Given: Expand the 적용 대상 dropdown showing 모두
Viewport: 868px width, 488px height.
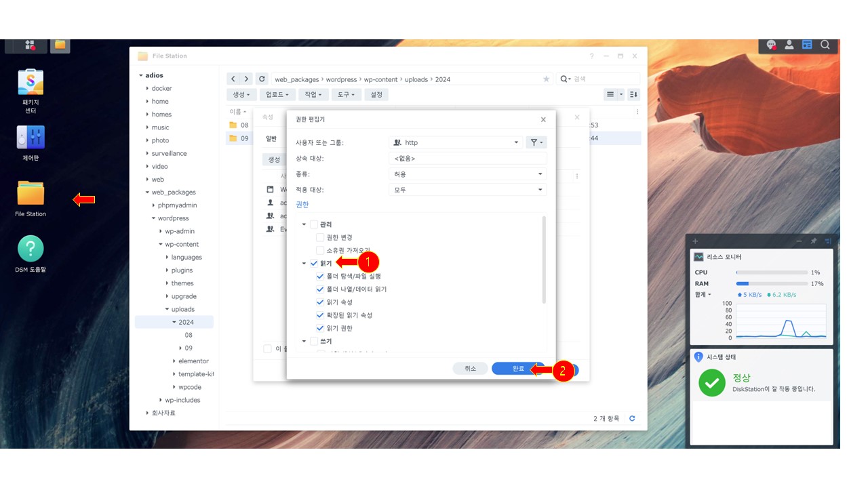Looking at the screenshot, I should tap(467, 190).
